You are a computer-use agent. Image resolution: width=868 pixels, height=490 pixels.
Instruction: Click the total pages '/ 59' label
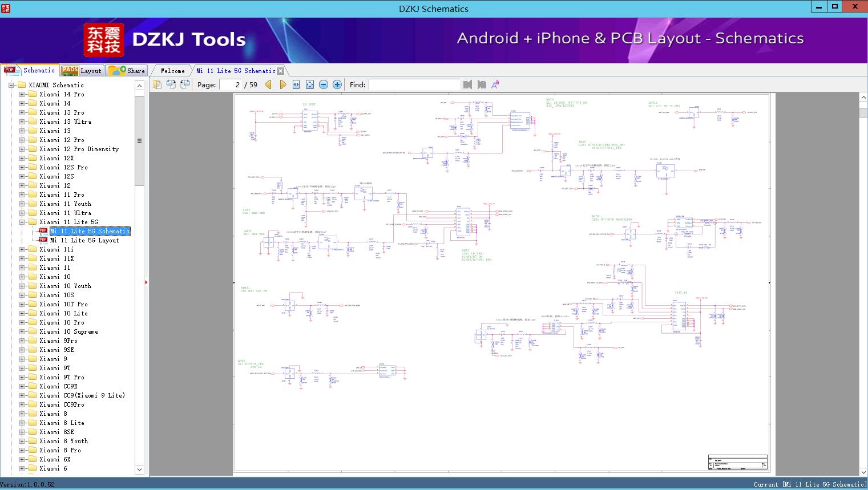[x=251, y=84]
